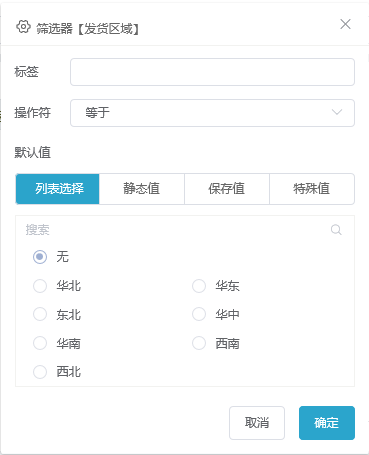The height and width of the screenshot is (455, 369).
Task: Expand the 操作符 dropdown arrow
Action: 337,112
